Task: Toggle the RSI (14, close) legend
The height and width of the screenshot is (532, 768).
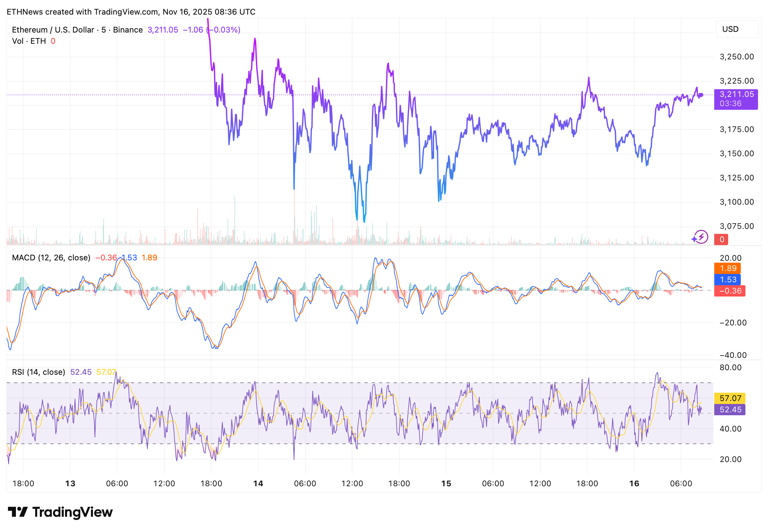Action: (39, 372)
